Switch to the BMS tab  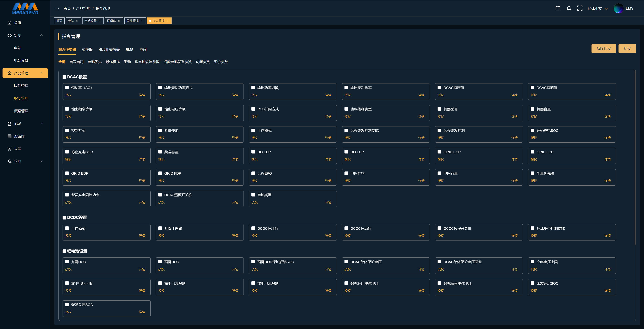coord(129,50)
